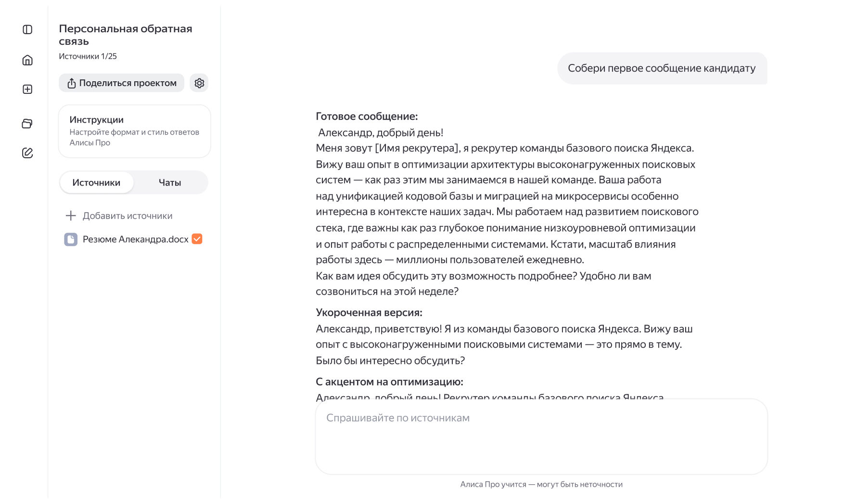Open the Инструкции card
The image size is (868, 504).
point(134,131)
